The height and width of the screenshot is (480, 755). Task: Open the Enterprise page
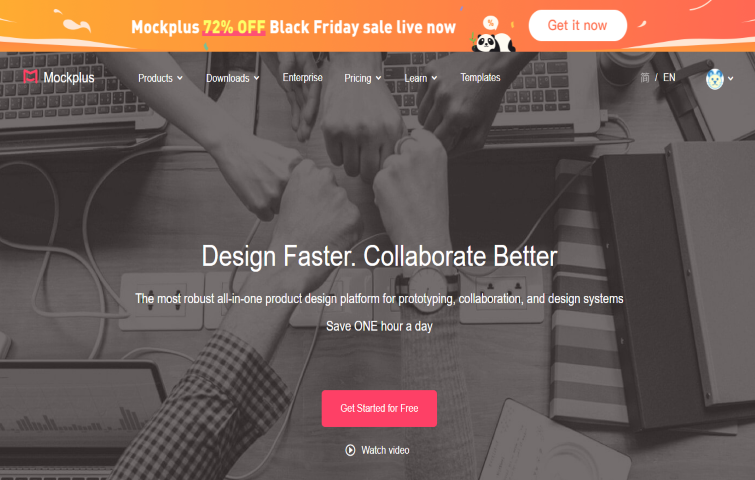point(302,78)
